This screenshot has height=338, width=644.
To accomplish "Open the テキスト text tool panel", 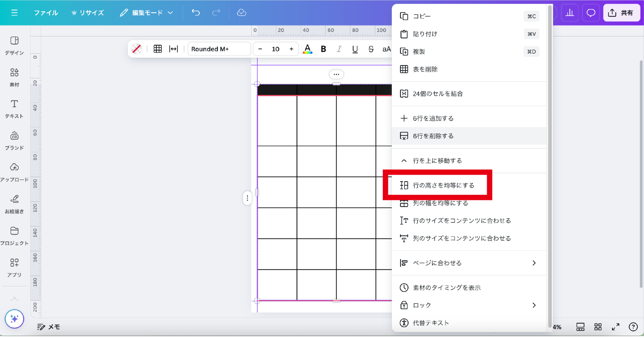I will (x=14, y=109).
